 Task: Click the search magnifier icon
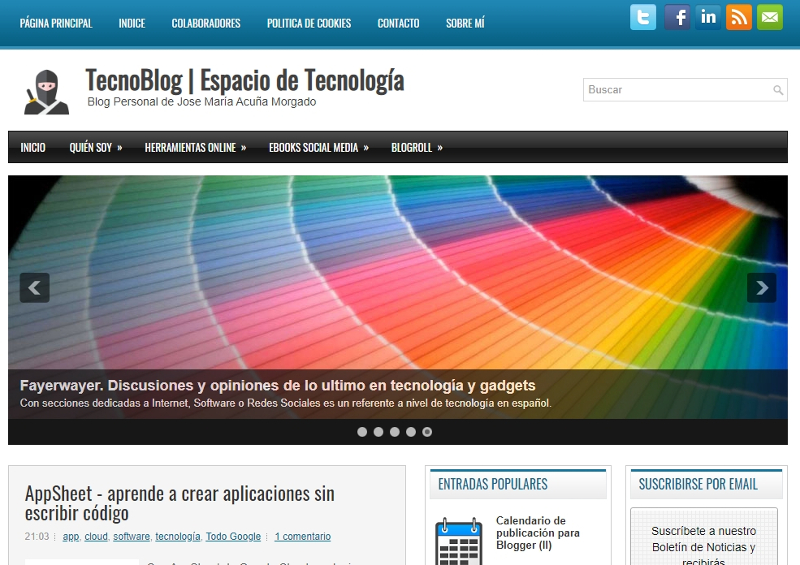pyautogui.click(x=778, y=90)
